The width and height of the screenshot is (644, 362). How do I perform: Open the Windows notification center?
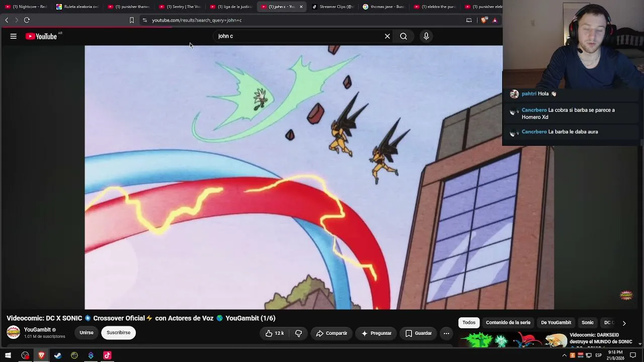coord(633,355)
